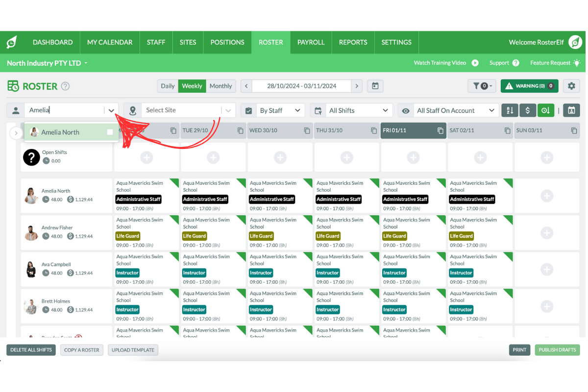Add shift for Ava Campbell on Sunday
This screenshot has width=588, height=392.
tap(547, 269)
